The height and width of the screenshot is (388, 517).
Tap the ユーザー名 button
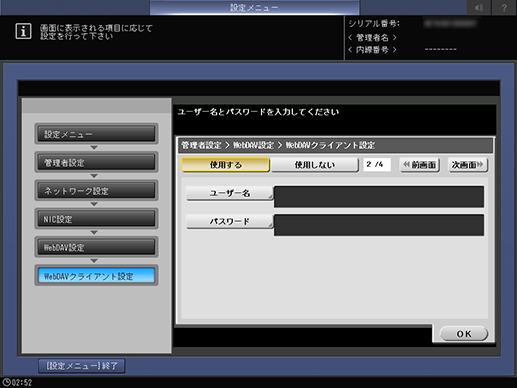tap(230, 193)
